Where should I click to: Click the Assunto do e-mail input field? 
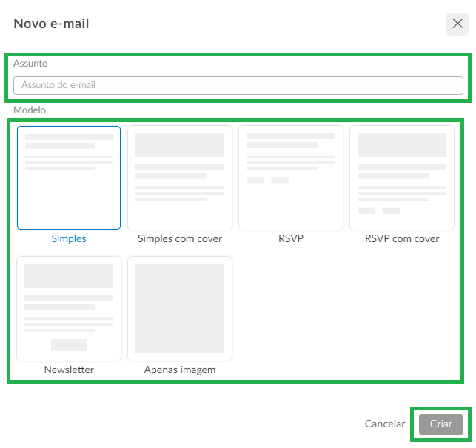point(238,85)
